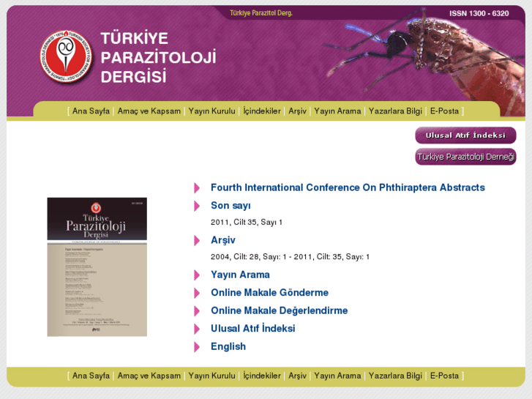Open Fourth International Conference On Phthiraptera Abstracts
Viewport: 532px width, 399px height.
coord(348,187)
